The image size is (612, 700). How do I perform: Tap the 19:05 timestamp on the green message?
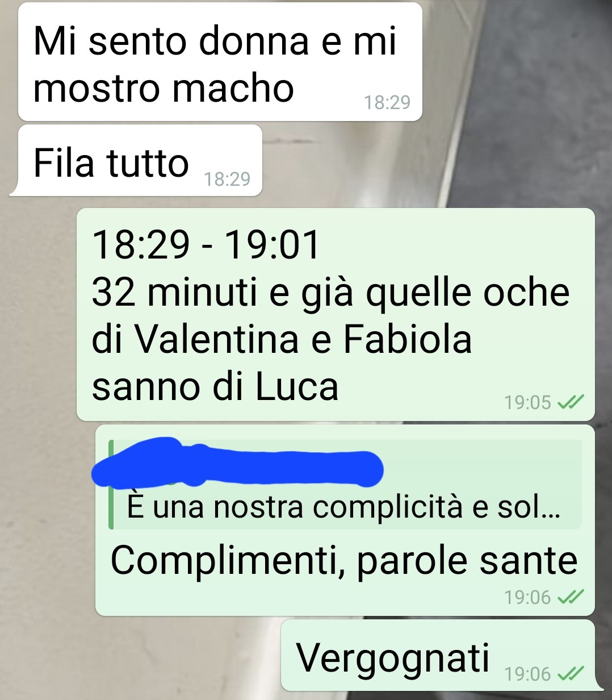[x=528, y=402]
